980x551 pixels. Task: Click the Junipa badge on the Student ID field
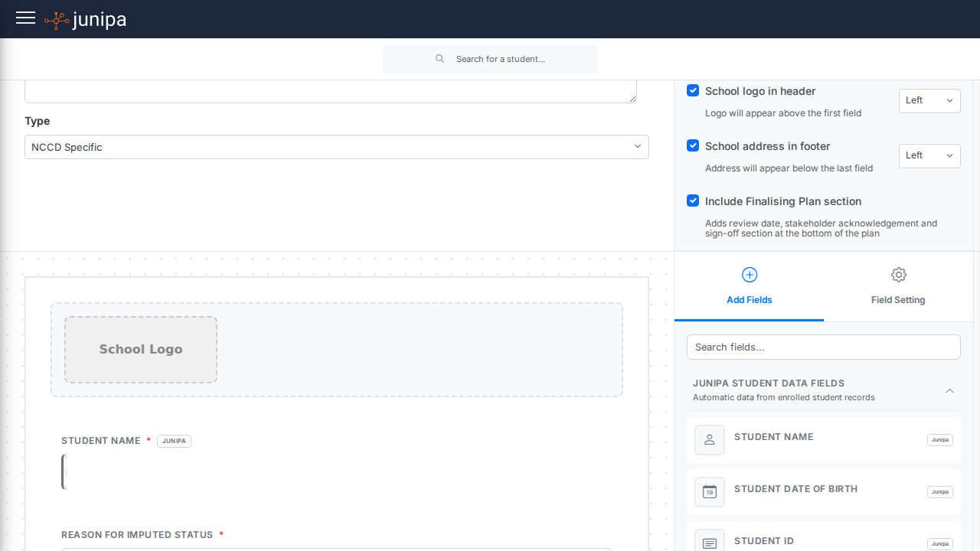pyautogui.click(x=940, y=544)
